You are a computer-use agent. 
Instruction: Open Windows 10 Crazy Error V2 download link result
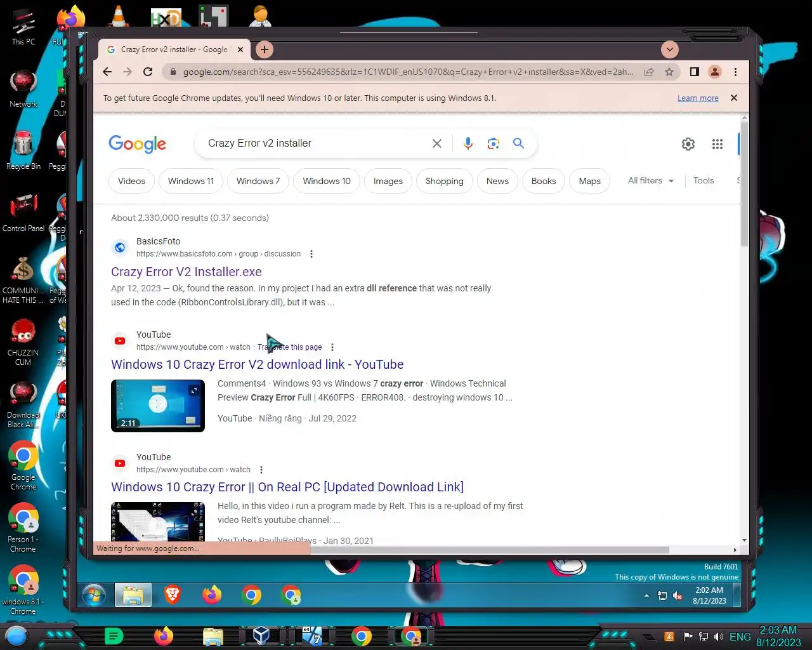point(258,364)
